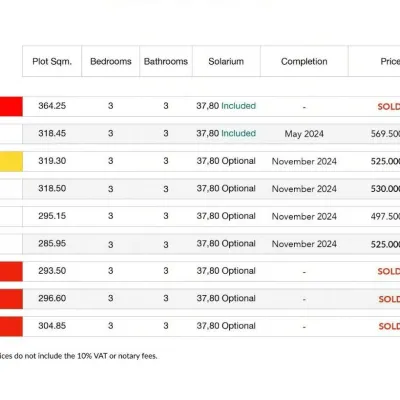Click the 497.500 price value
This screenshot has height=400, width=400.
tap(385, 216)
